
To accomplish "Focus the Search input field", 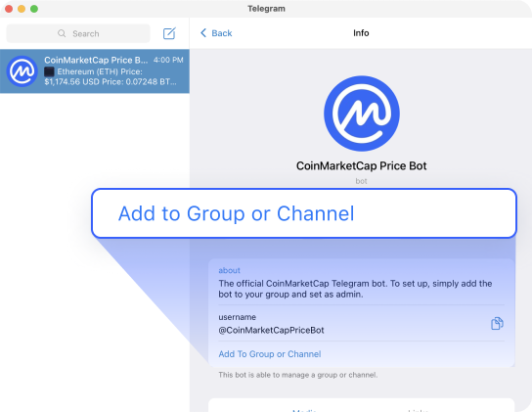I will coord(78,33).
